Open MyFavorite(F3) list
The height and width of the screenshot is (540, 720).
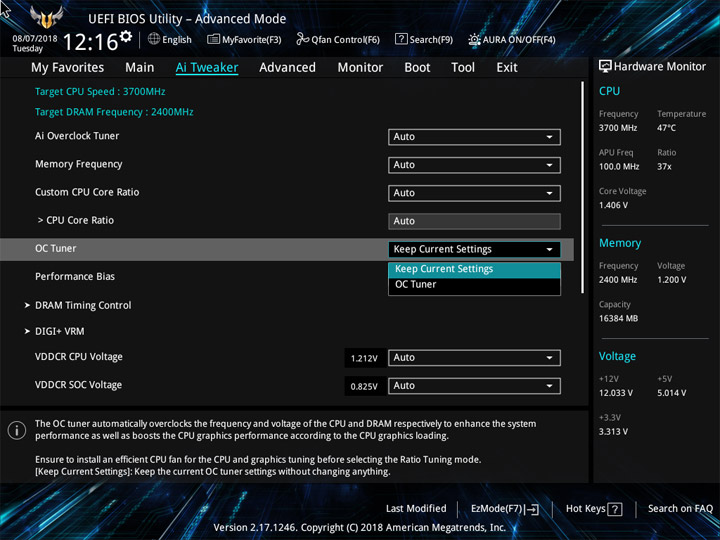click(244, 39)
